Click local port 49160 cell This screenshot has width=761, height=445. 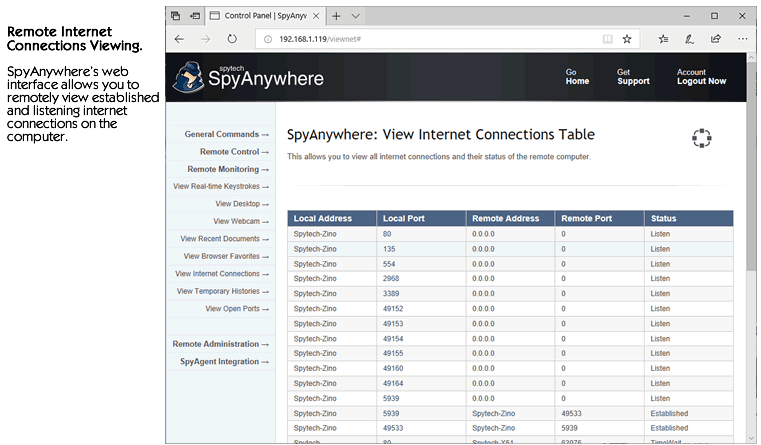pos(421,368)
